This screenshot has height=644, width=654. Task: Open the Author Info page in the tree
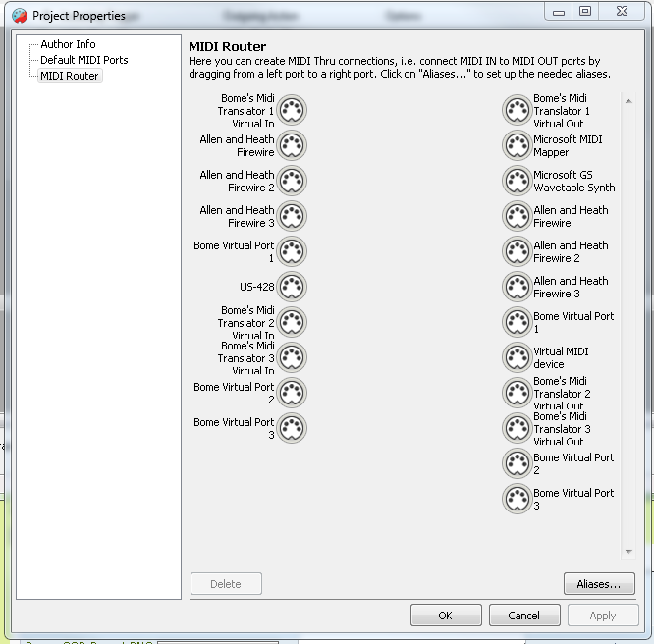click(x=68, y=44)
